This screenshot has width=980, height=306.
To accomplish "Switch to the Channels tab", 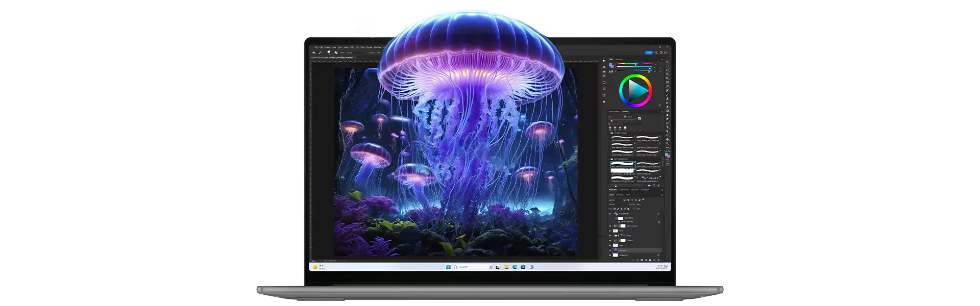I will [620, 195].
